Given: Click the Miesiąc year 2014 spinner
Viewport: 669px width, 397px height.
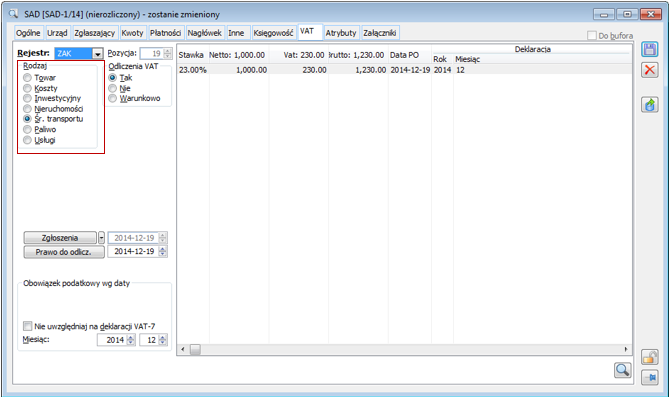Looking at the screenshot, I should (131, 340).
